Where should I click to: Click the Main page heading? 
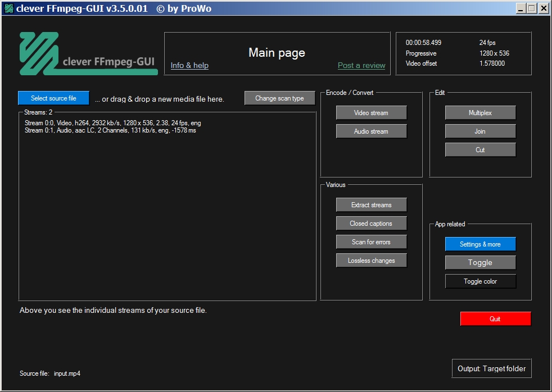[277, 53]
